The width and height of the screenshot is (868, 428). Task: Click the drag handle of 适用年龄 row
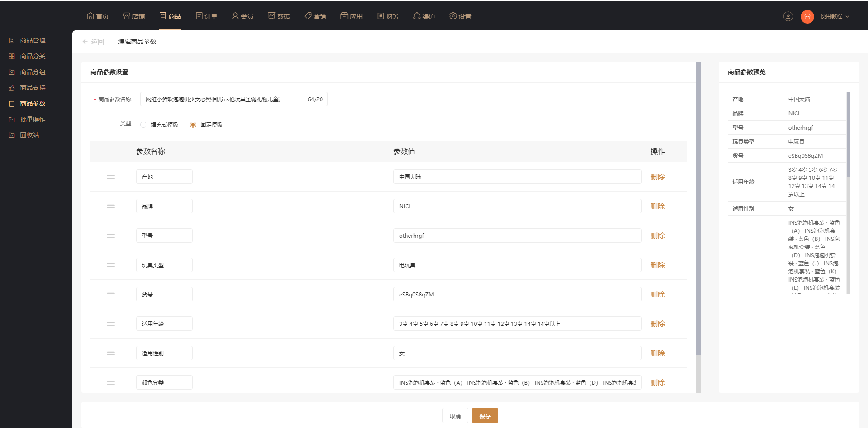[x=111, y=324]
